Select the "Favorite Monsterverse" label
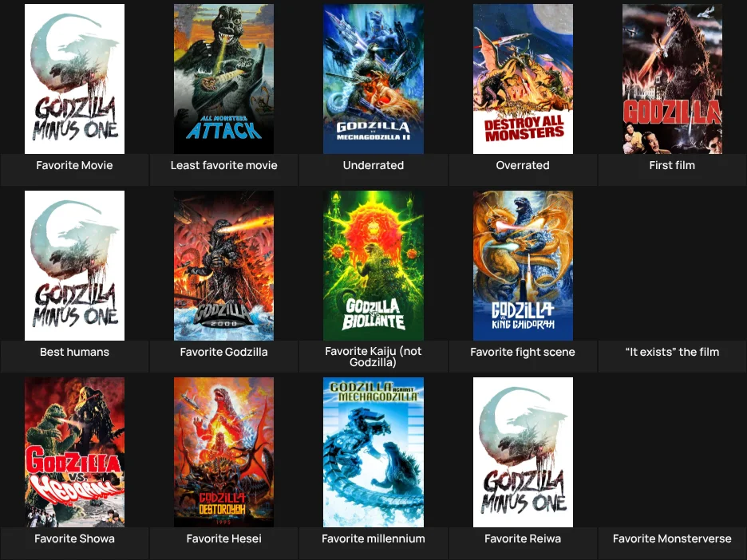 [672, 538]
